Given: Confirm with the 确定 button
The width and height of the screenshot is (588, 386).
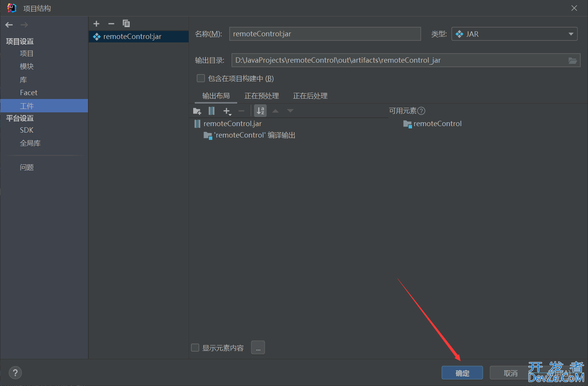Looking at the screenshot, I should [x=462, y=373].
